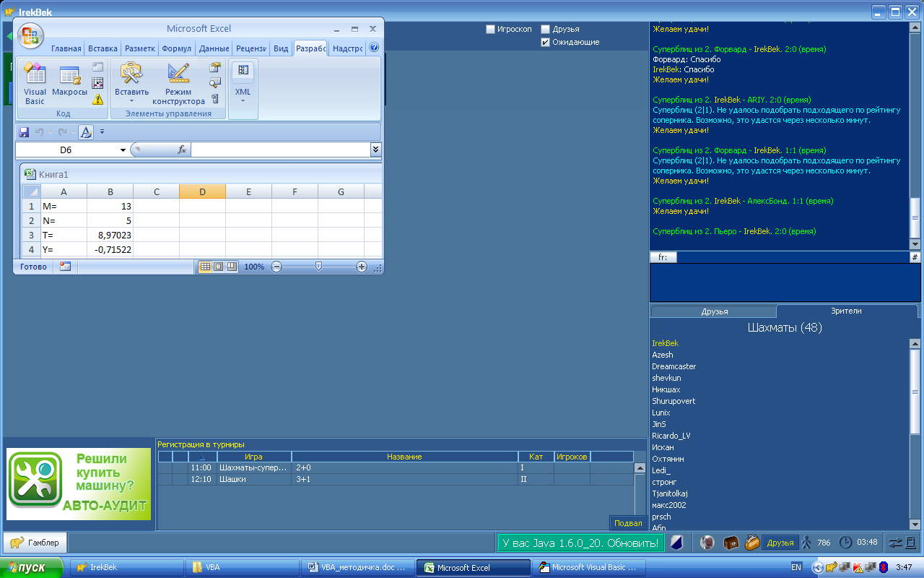Switch to Page Break Preview in status bar
Image resolution: width=924 pixels, height=578 pixels.
point(232,267)
